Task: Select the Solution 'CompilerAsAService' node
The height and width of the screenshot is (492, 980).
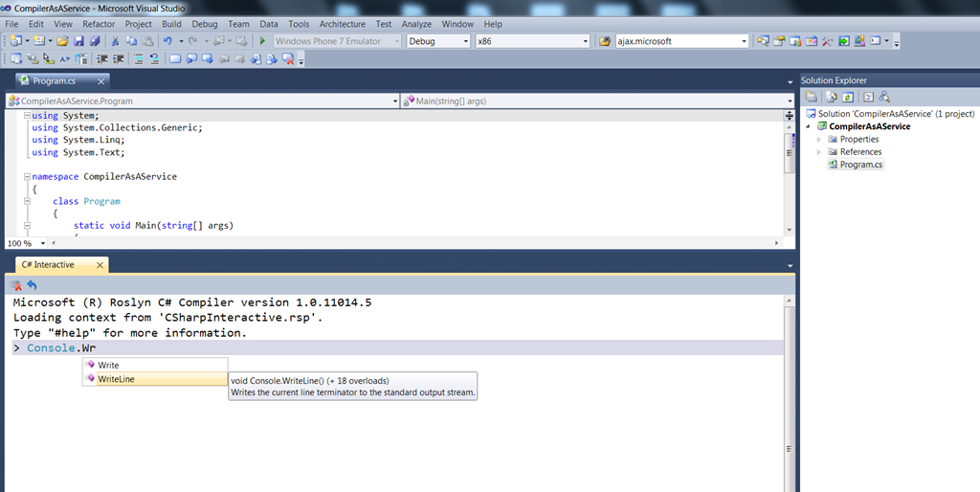Action: tap(890, 114)
